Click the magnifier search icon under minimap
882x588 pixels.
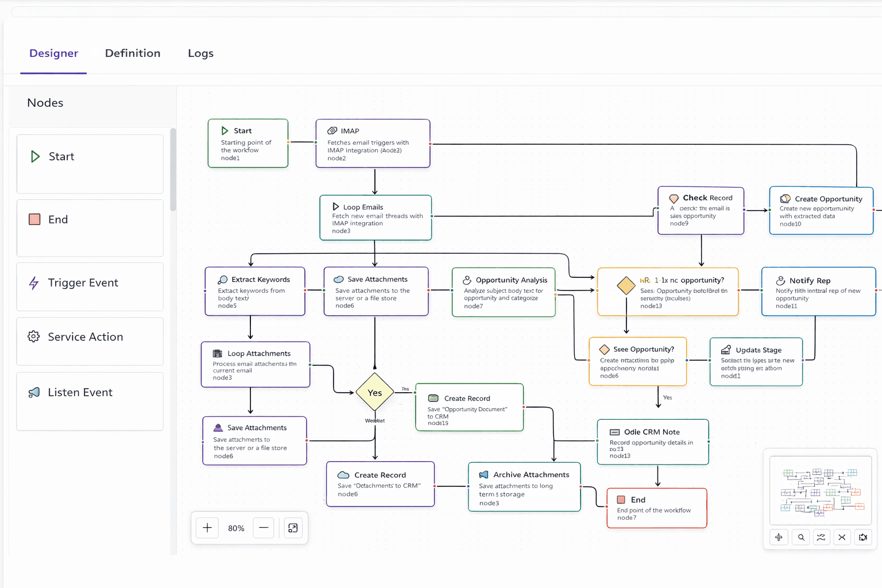tap(801, 537)
